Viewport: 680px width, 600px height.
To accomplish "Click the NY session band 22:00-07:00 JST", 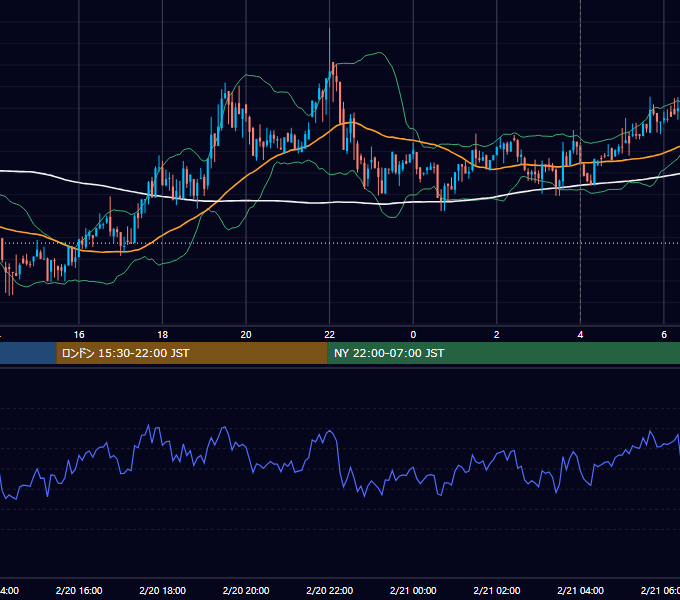I will click(x=503, y=353).
